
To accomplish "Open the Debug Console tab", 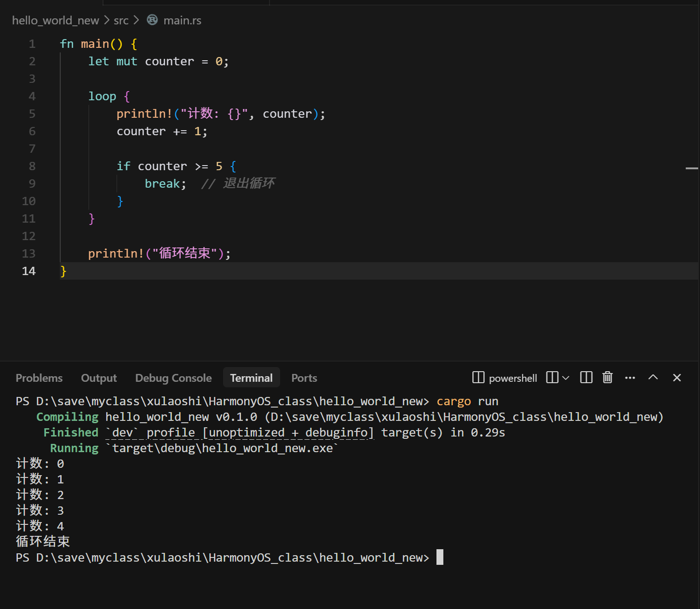I will pos(173,378).
